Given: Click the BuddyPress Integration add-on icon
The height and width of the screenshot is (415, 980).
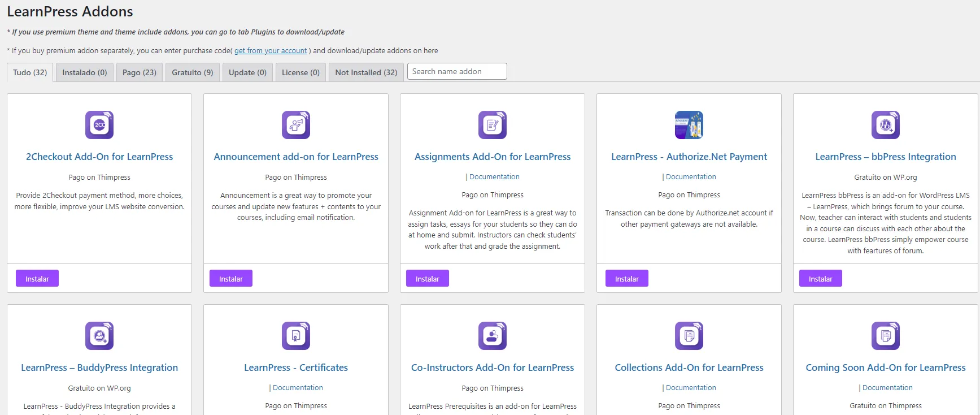Looking at the screenshot, I should (x=99, y=336).
